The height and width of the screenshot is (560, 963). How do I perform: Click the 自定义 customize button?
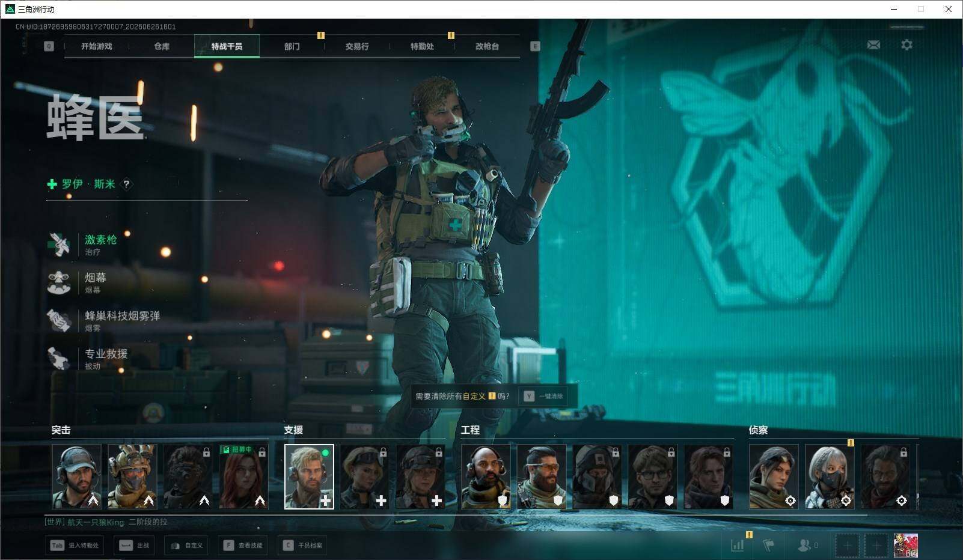188,546
